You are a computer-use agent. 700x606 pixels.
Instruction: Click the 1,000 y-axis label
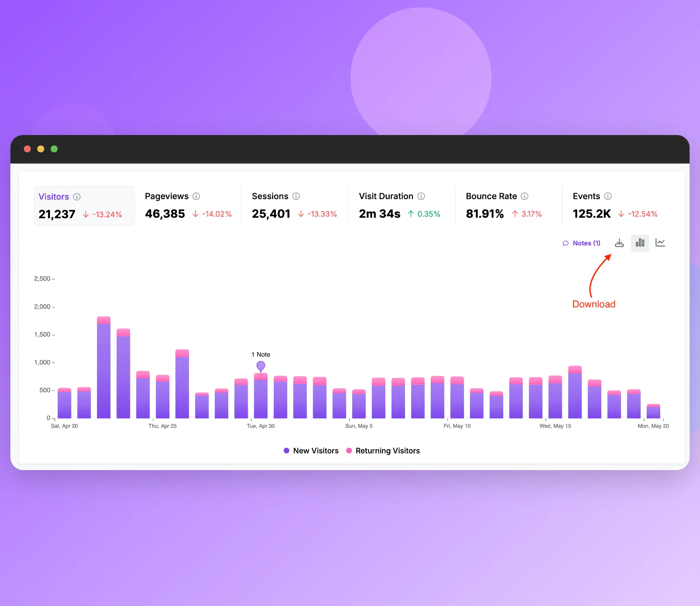tap(42, 362)
